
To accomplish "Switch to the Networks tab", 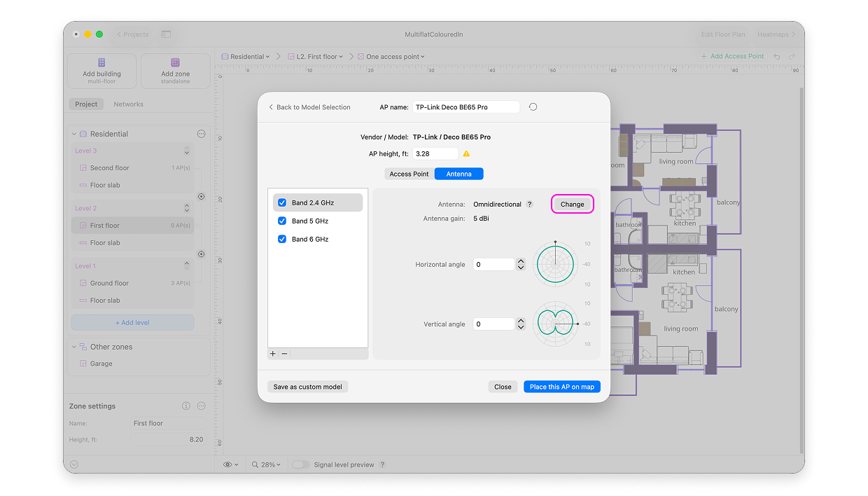I will point(129,104).
